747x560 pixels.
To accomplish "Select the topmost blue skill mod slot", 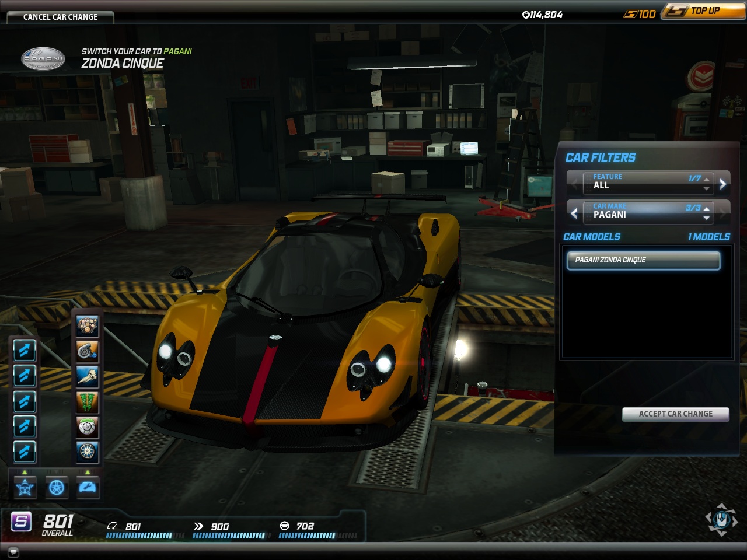I will pyautogui.click(x=25, y=350).
